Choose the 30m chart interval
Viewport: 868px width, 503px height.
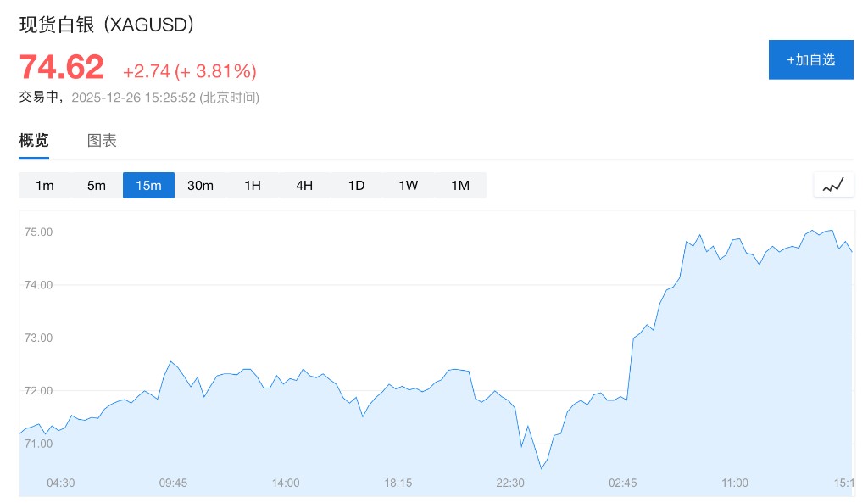200,186
